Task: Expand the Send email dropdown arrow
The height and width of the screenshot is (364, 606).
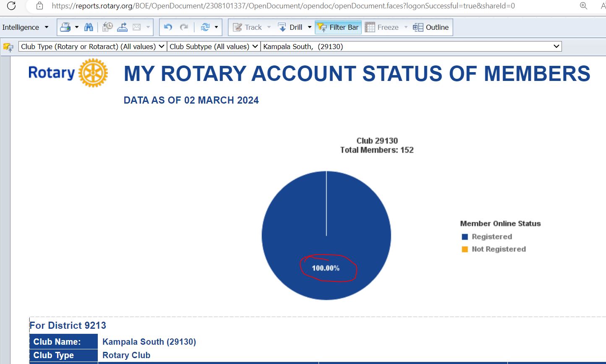Action: coord(148,27)
